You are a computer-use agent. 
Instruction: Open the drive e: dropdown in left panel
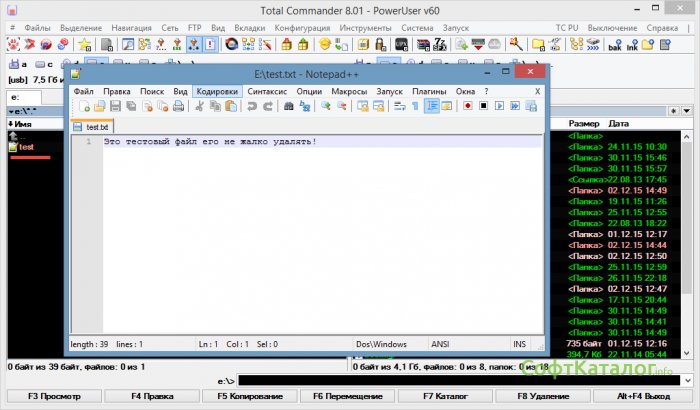tap(22, 97)
